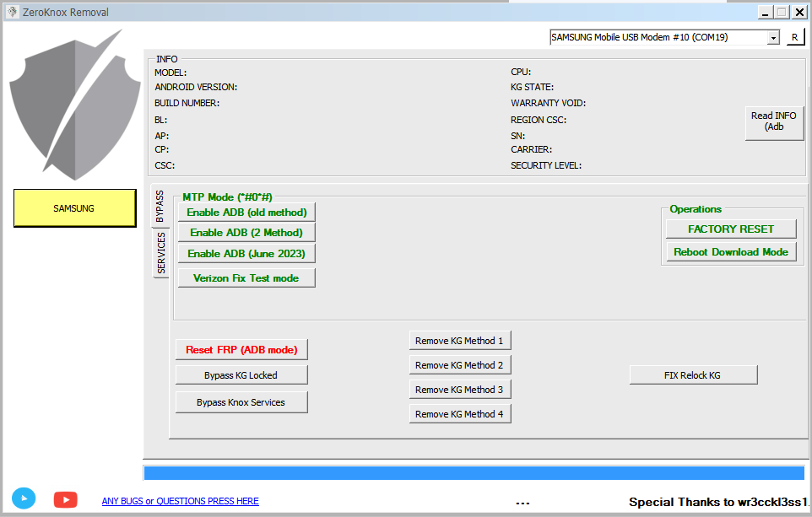Click the blue progress bar
Viewport: 812px width, 517px height.
coord(474,473)
